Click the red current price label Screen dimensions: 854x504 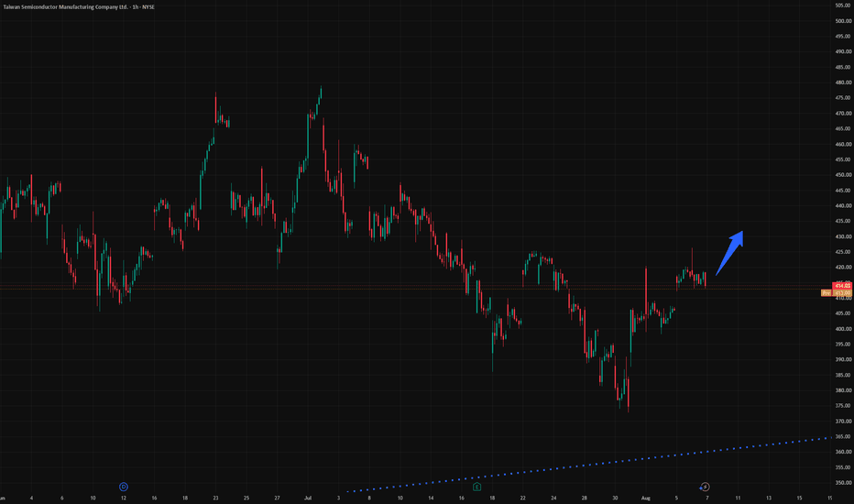click(843, 286)
